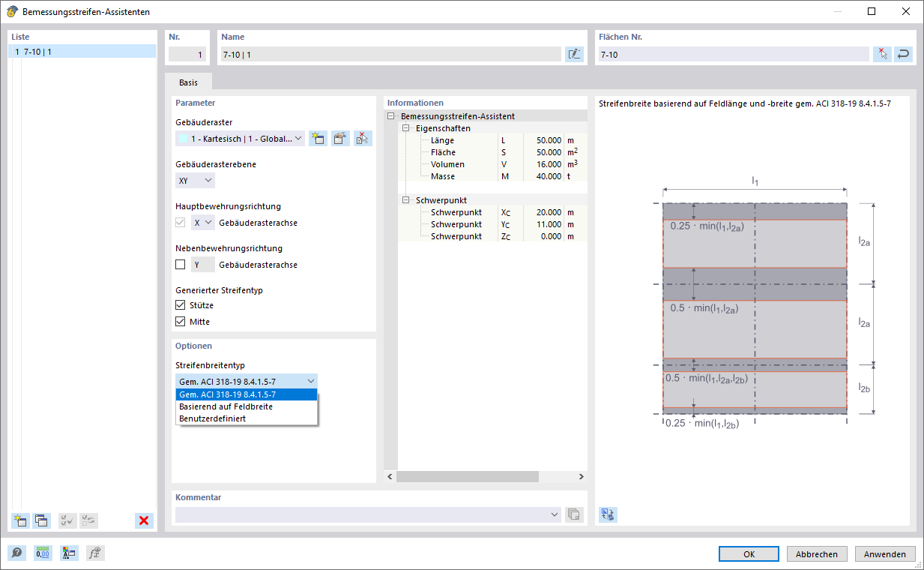
Task: Click new list item icon at list bottom
Action: (20, 520)
